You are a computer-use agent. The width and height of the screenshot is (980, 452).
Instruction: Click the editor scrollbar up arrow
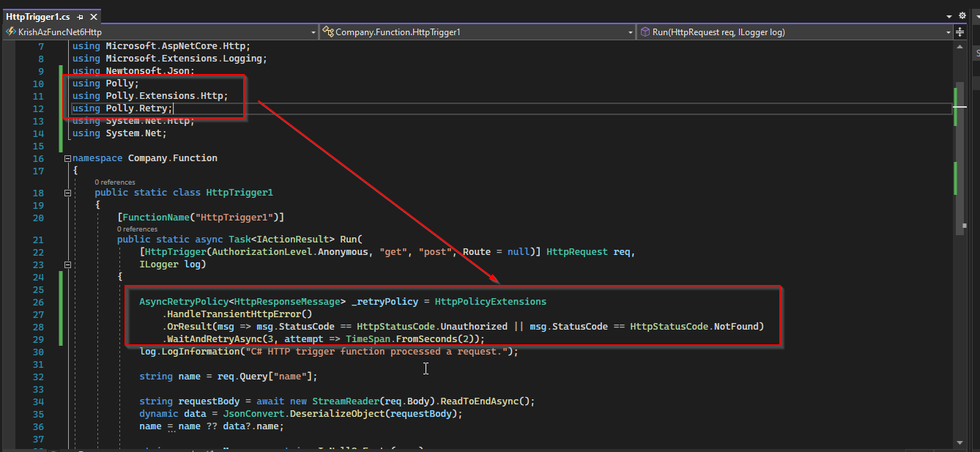[x=960, y=46]
